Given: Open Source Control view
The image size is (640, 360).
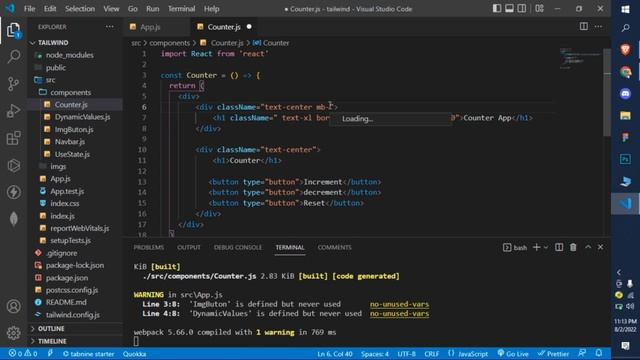Looking at the screenshot, I should pyautogui.click(x=13, y=84).
